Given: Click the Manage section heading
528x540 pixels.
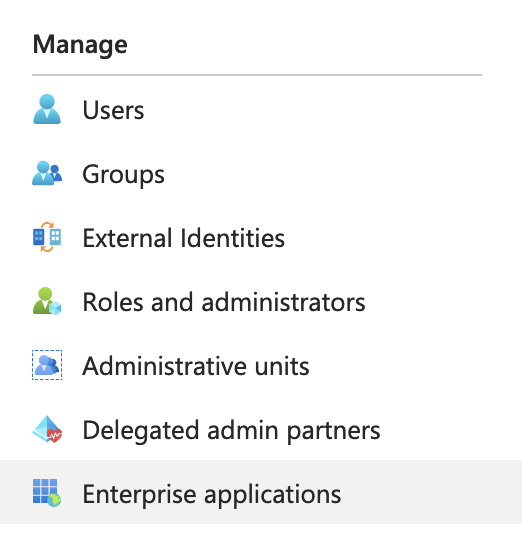Looking at the screenshot, I should pyautogui.click(x=80, y=45).
